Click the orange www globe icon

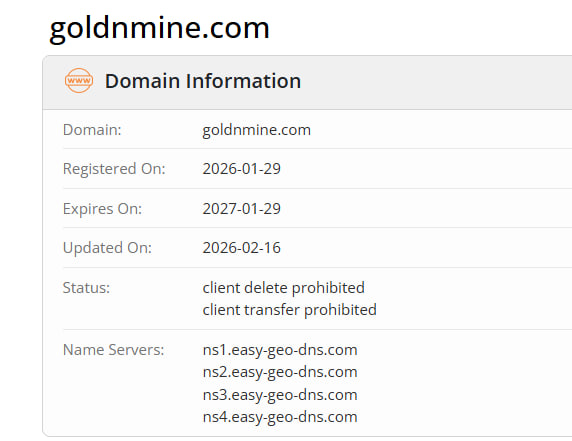click(x=79, y=80)
